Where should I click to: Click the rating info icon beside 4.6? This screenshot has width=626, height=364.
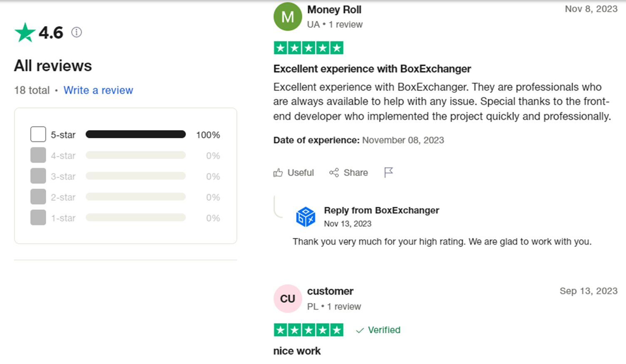tap(77, 32)
